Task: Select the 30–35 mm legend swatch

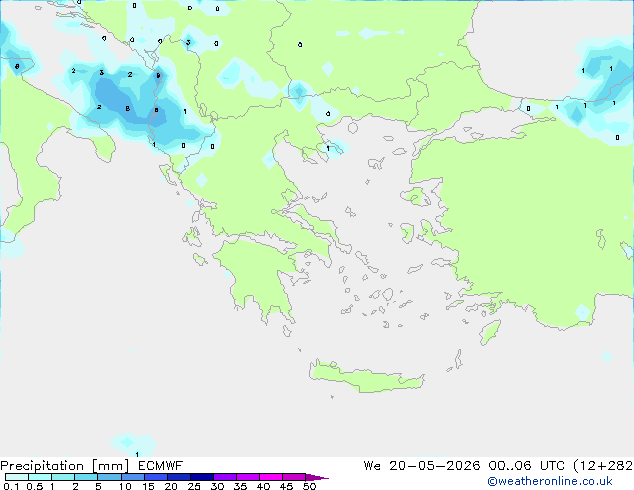Action: pos(225,477)
